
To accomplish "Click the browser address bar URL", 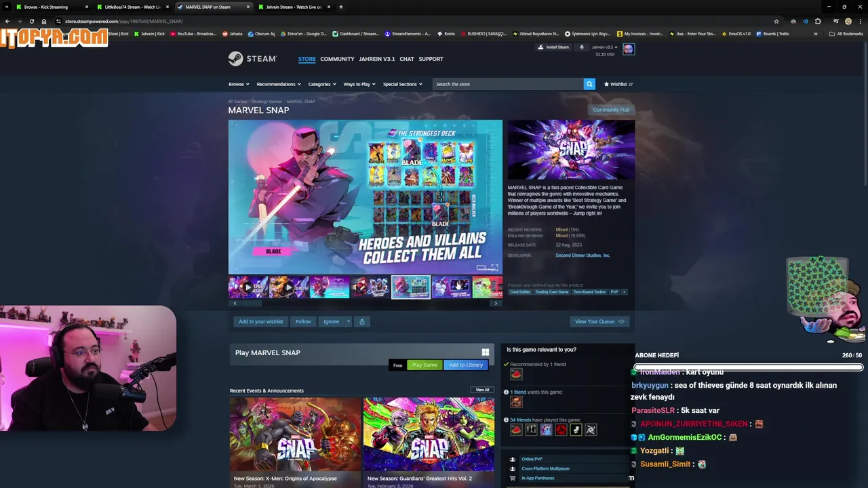I will pos(123,21).
